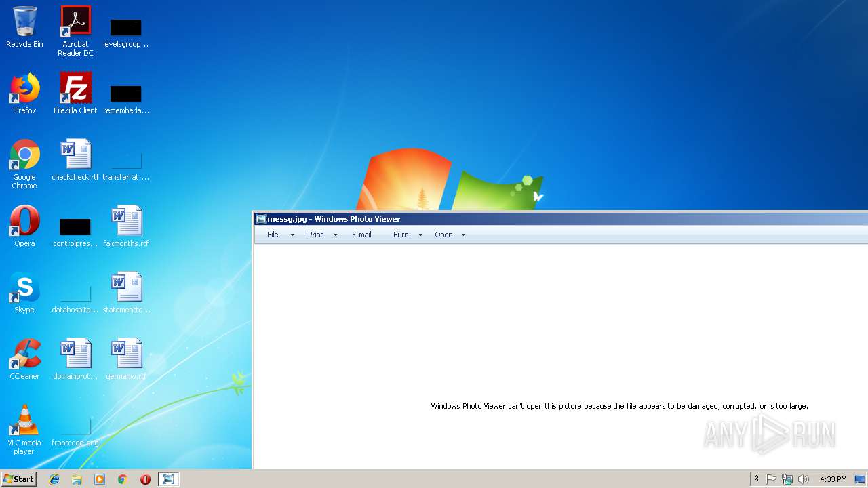Launch CCleaner desktop shortcut
Screen dimensions: 868x488
[x=24, y=359]
